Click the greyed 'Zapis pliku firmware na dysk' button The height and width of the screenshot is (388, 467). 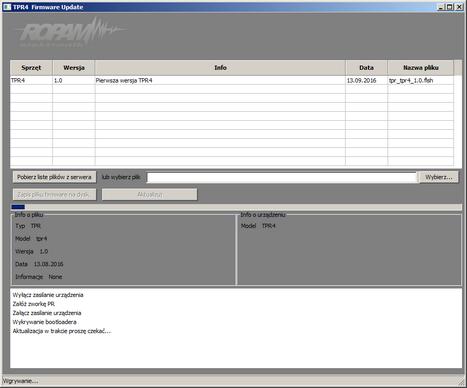[x=54, y=194]
